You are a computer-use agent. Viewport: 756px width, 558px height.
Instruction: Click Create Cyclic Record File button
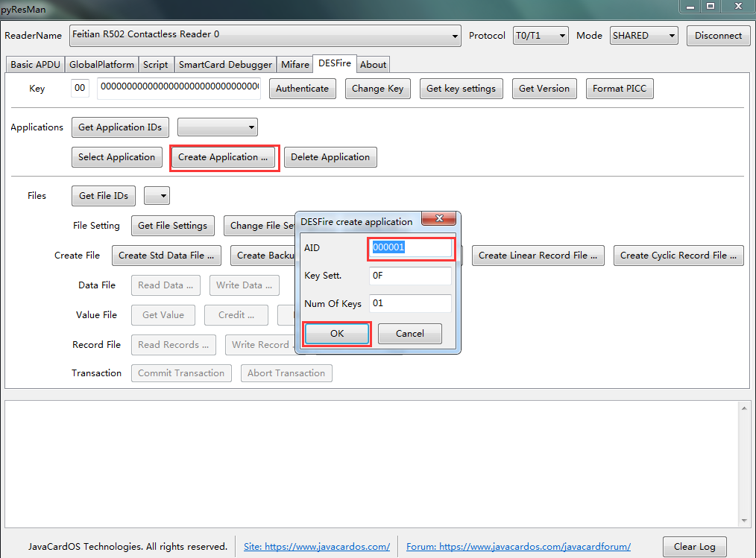(678, 256)
